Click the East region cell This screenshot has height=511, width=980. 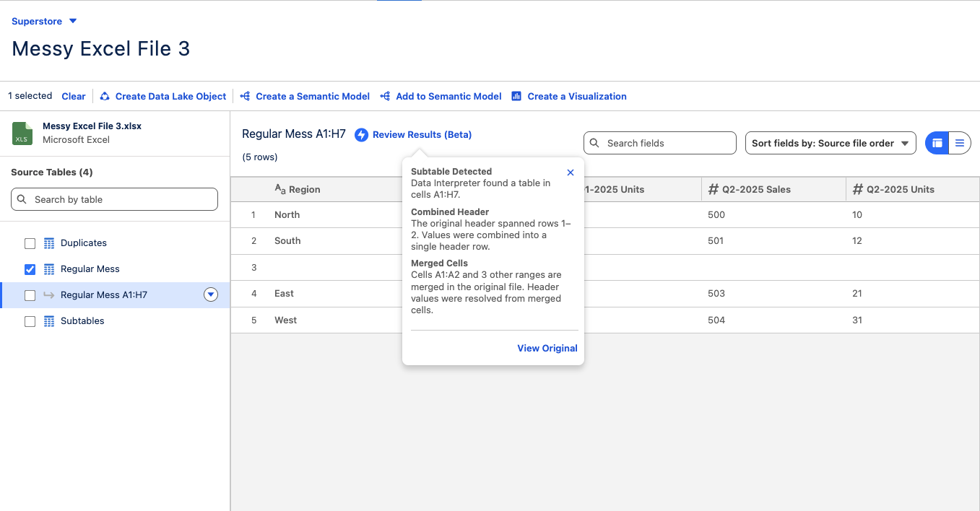pyautogui.click(x=284, y=294)
